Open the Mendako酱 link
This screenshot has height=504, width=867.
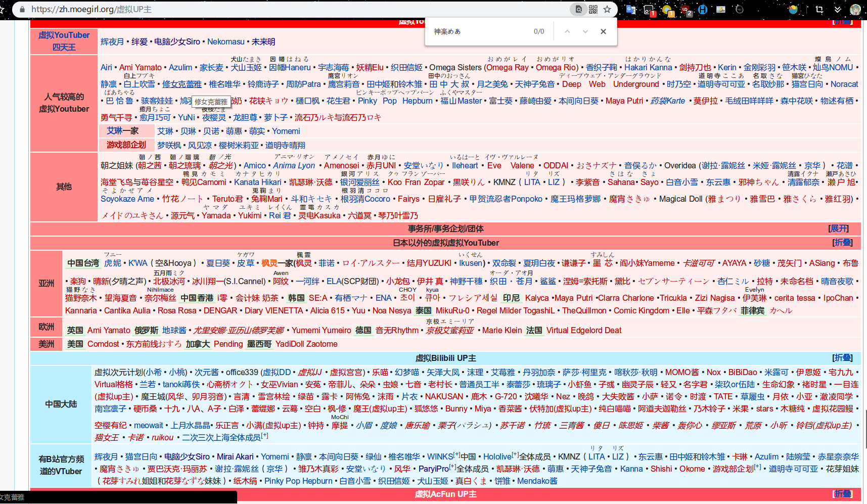pyautogui.click(x=537, y=481)
